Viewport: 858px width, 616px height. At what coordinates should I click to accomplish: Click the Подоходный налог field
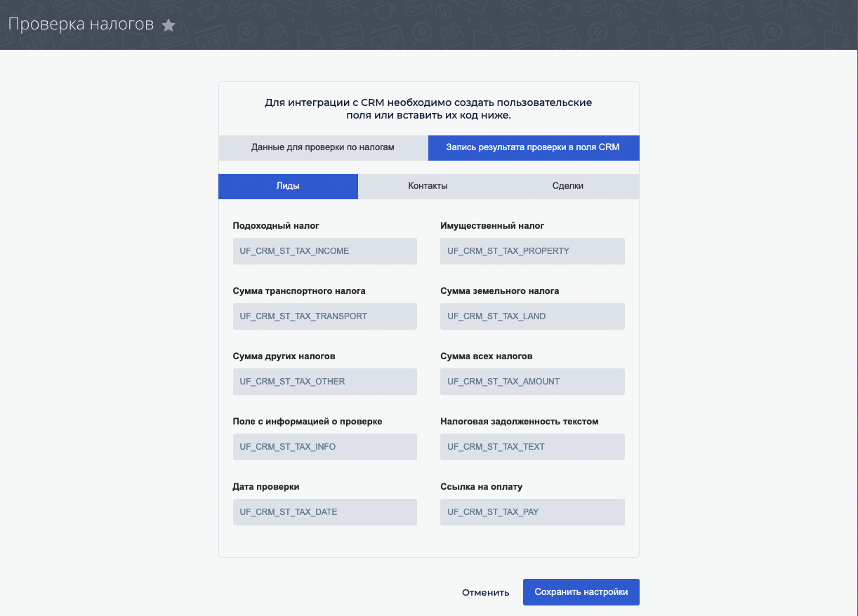pos(324,251)
